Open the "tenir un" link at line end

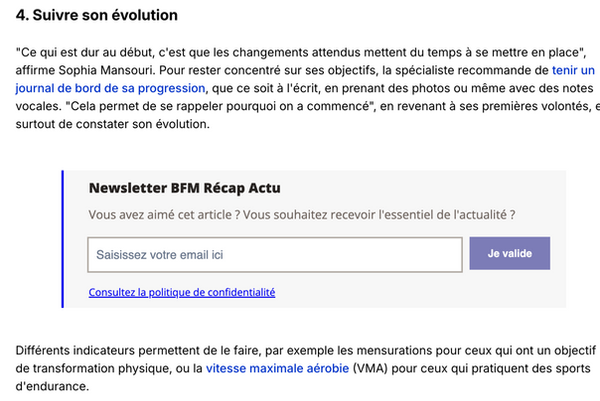573,70
